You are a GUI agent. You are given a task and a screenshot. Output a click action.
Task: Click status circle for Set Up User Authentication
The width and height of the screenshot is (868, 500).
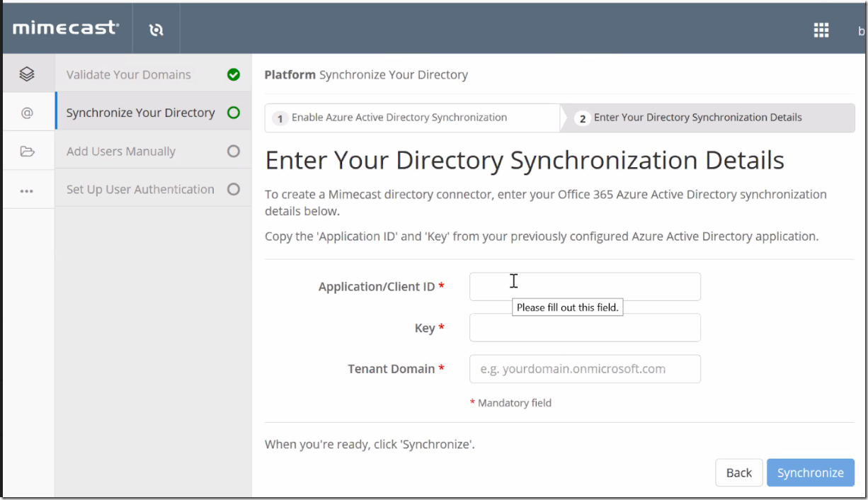(x=234, y=189)
